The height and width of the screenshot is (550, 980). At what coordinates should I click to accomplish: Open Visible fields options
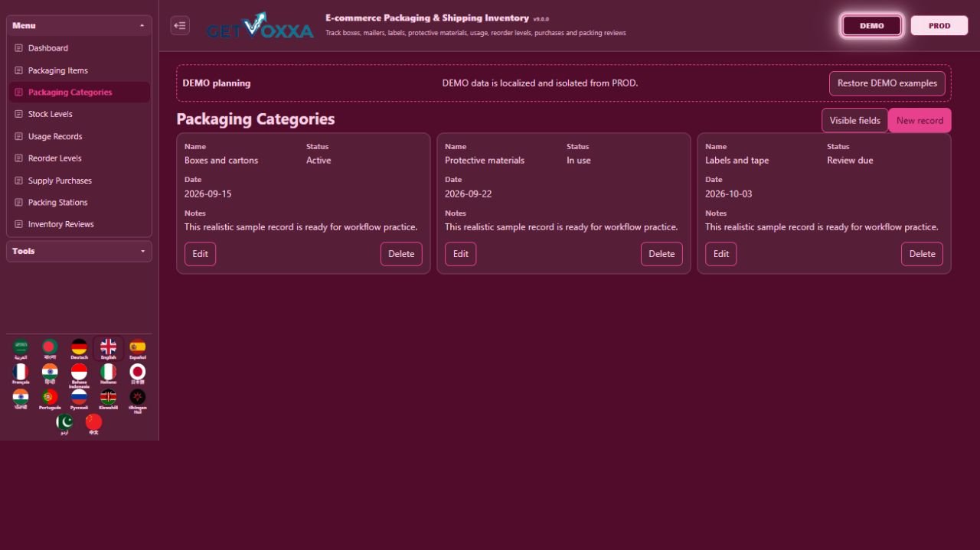854,120
